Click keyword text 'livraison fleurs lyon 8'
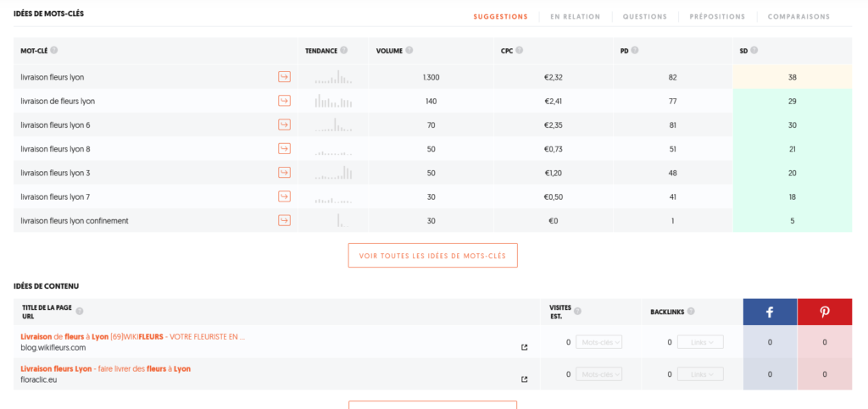This screenshot has height=409, width=868. [x=55, y=149]
